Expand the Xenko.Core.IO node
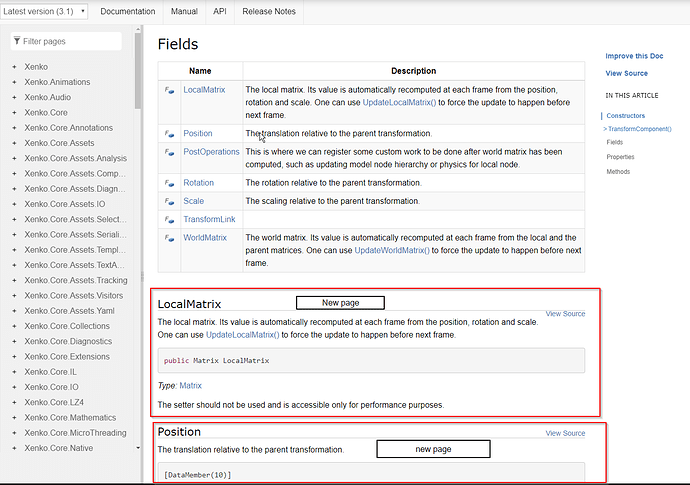 [x=14, y=387]
